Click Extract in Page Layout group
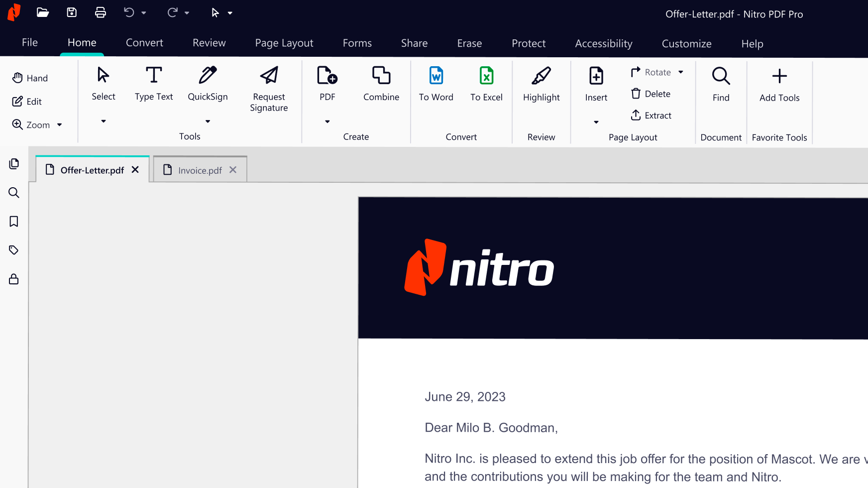This screenshot has width=868, height=488. coord(651,115)
